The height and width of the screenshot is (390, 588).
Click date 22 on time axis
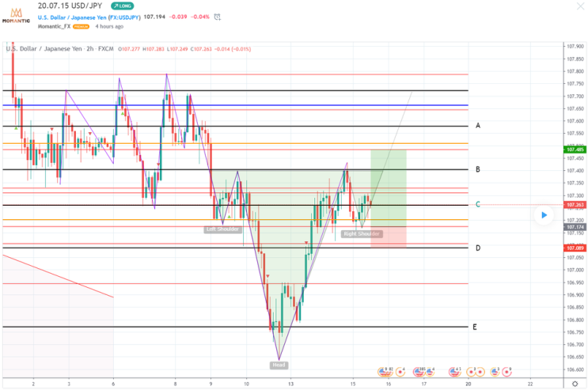coord(530,384)
